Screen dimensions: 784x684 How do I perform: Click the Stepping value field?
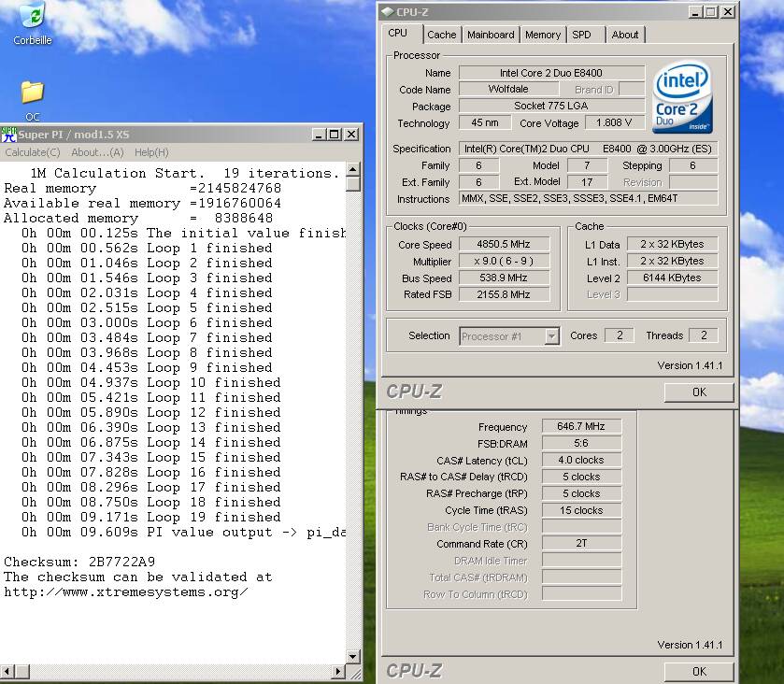click(693, 165)
